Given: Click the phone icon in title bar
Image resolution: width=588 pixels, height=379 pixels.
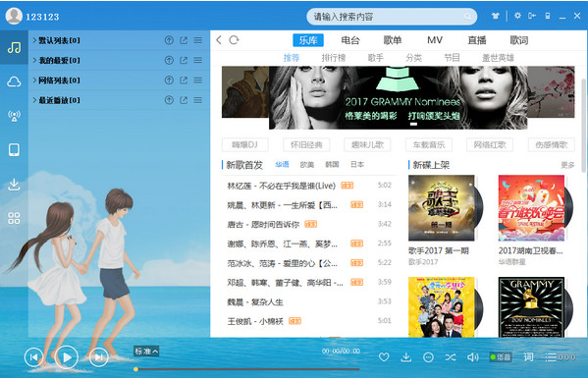Looking at the screenshot, I should [548, 16].
